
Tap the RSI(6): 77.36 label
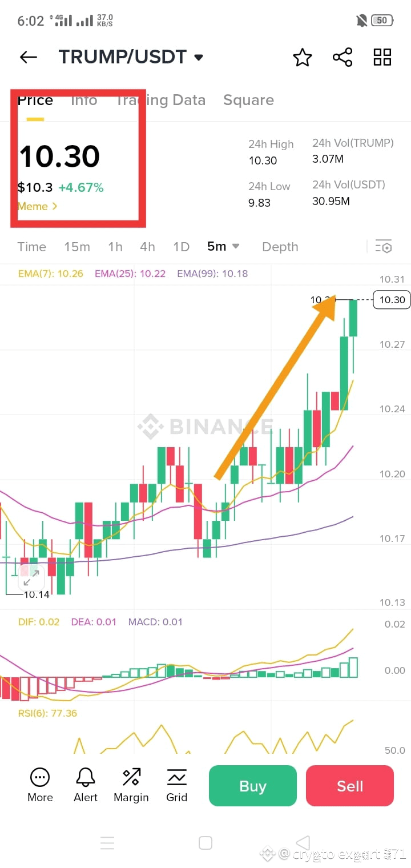click(47, 713)
